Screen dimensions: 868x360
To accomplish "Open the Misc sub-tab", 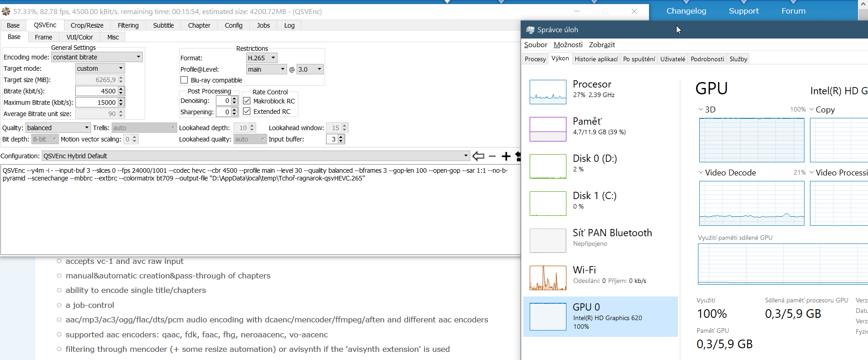I will click(x=113, y=37).
